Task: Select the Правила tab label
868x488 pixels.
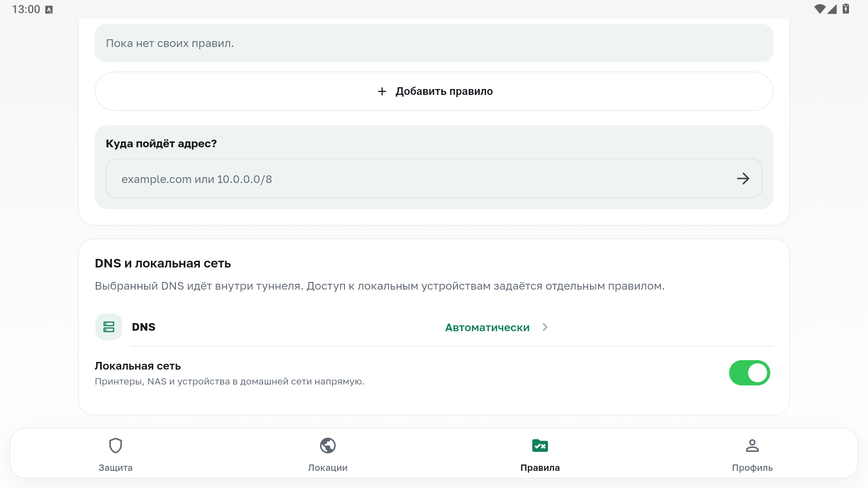Action: coord(540,468)
